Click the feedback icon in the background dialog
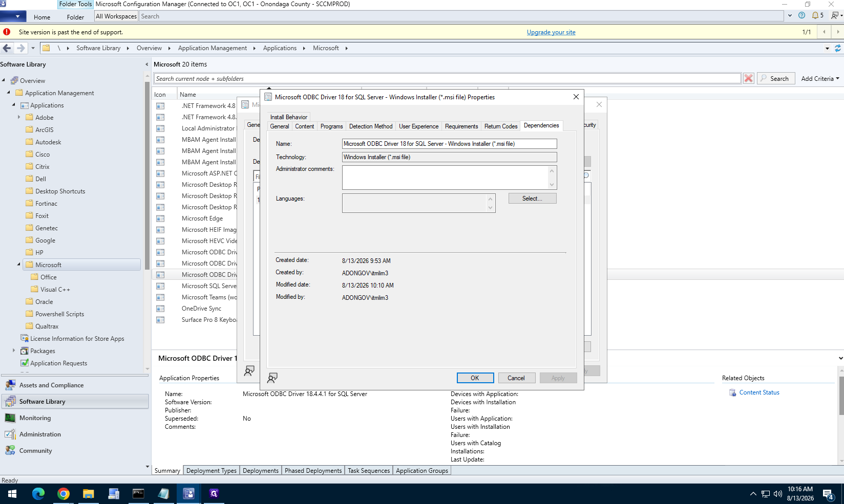The image size is (844, 504). coord(249,371)
